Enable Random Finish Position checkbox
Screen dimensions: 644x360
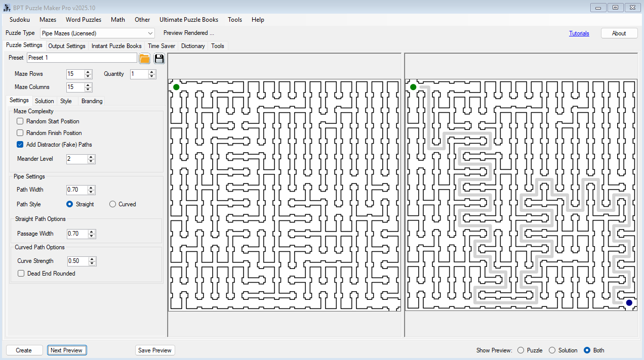pos(20,133)
